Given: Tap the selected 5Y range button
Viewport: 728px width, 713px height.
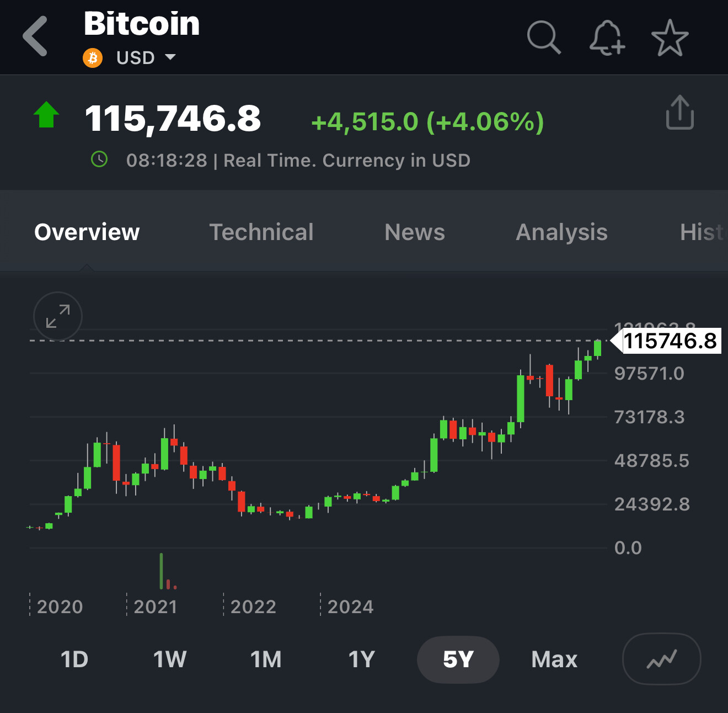Looking at the screenshot, I should click(x=458, y=659).
